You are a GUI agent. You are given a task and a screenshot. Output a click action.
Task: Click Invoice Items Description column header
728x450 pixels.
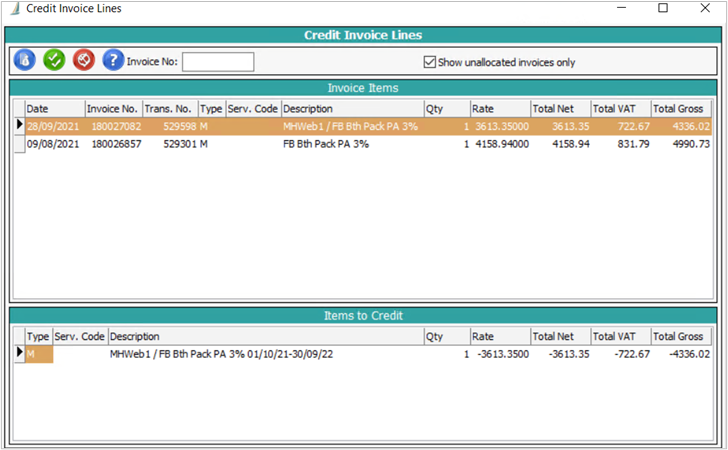point(353,109)
